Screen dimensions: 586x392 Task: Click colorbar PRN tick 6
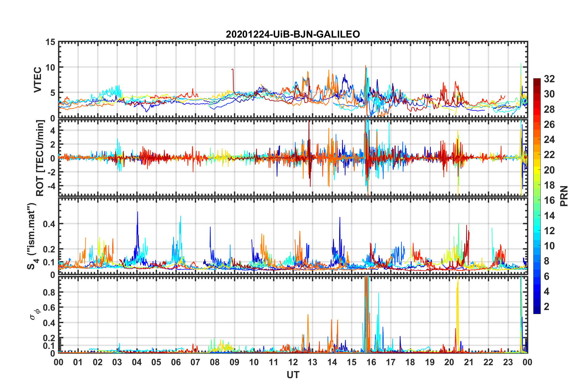tap(547, 276)
